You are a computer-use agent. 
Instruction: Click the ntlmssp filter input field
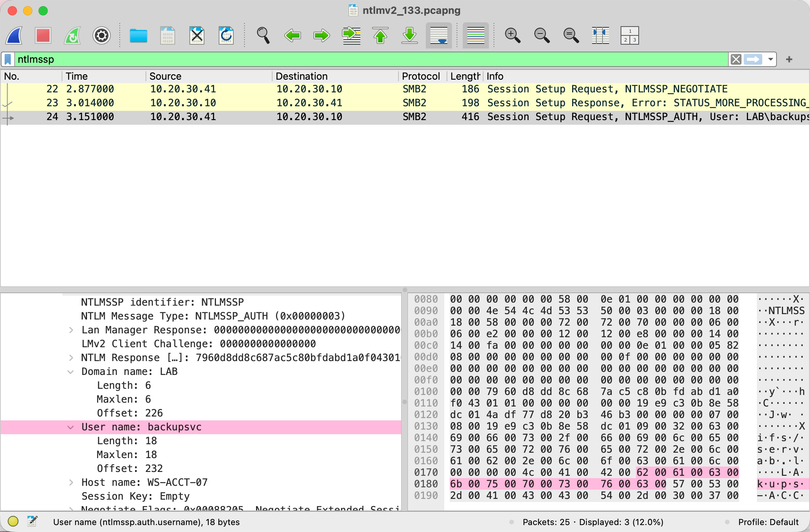[372, 59]
